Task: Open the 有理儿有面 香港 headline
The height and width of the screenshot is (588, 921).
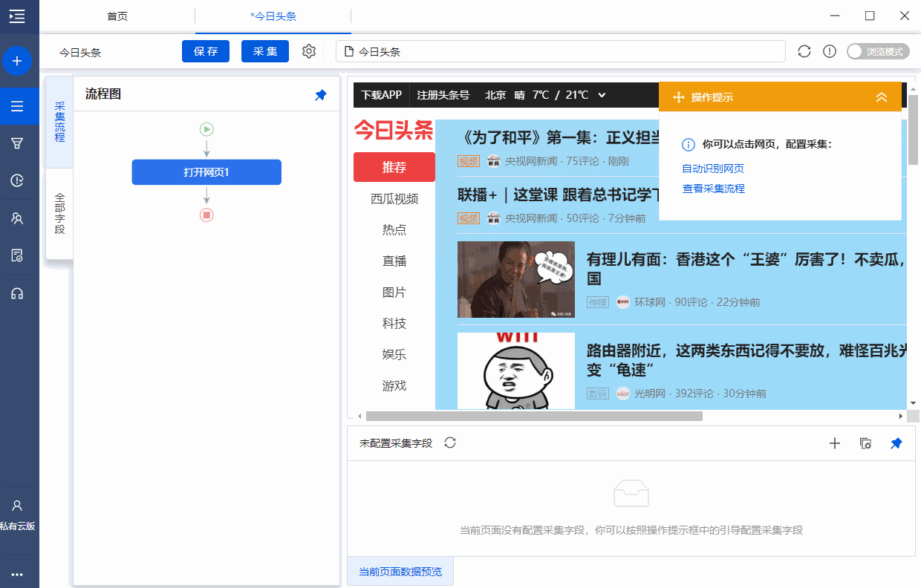Action: pyautogui.click(x=746, y=269)
